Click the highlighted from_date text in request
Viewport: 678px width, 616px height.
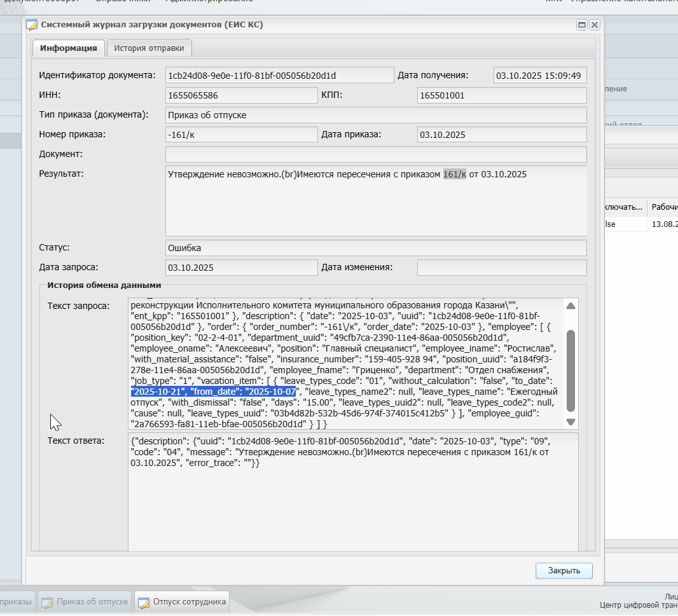pyautogui.click(x=213, y=392)
